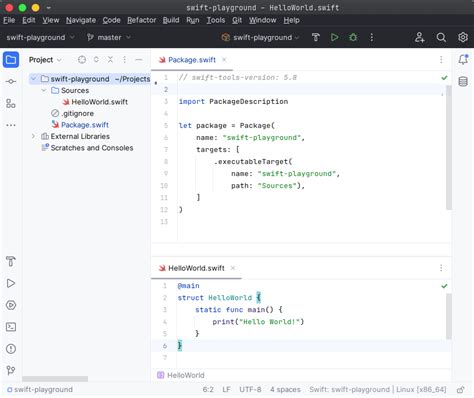Expand all items in Project panel
Screen dimensions: 474x398
96,60
